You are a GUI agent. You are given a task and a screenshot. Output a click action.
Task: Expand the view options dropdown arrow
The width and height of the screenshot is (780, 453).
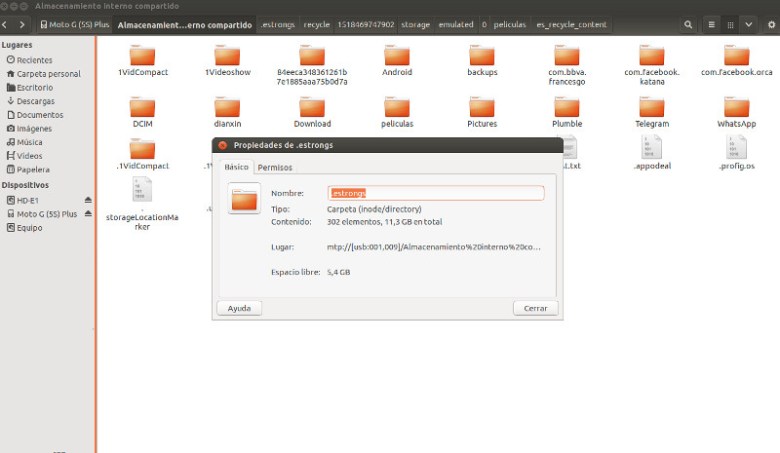click(x=749, y=24)
